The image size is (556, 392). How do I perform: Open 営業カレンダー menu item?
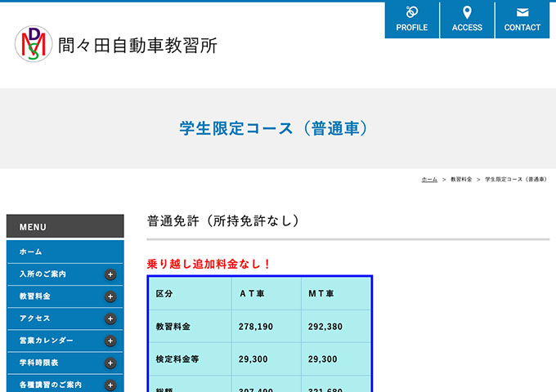tap(46, 341)
